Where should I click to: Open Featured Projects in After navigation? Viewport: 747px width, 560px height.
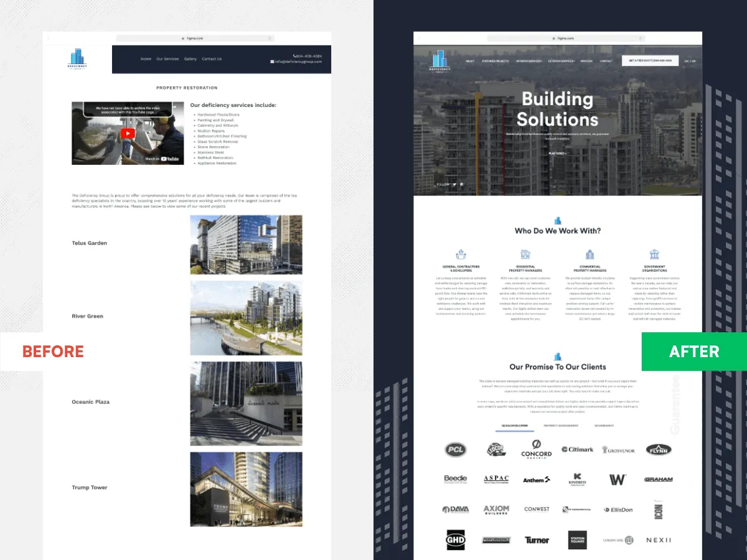pyautogui.click(x=496, y=61)
